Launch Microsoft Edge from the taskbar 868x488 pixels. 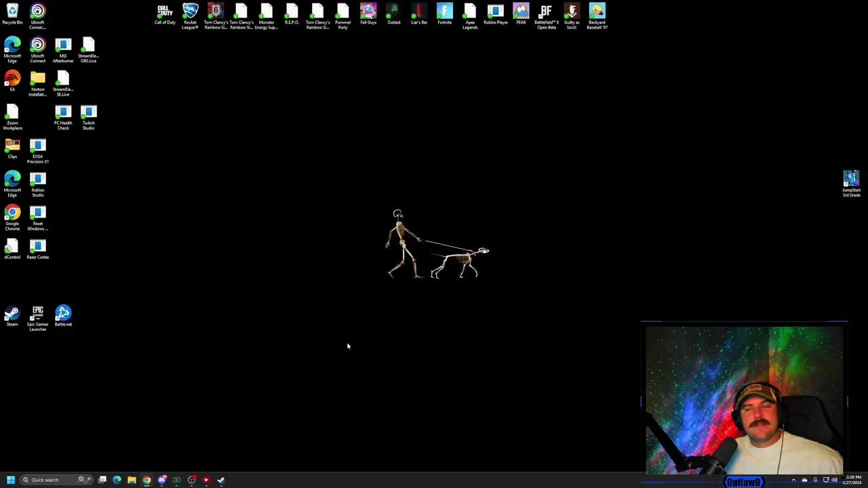tap(117, 480)
